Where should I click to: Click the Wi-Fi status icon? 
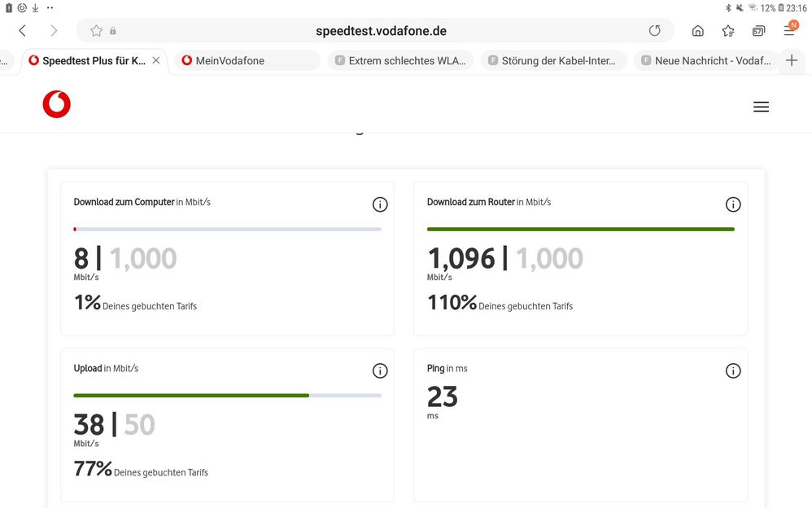(753, 8)
